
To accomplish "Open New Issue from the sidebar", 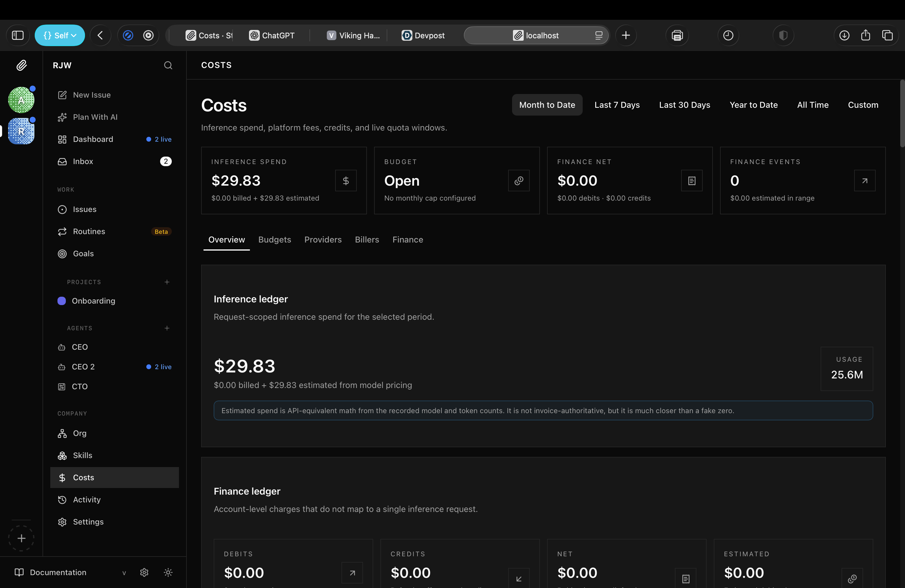I will pos(92,95).
